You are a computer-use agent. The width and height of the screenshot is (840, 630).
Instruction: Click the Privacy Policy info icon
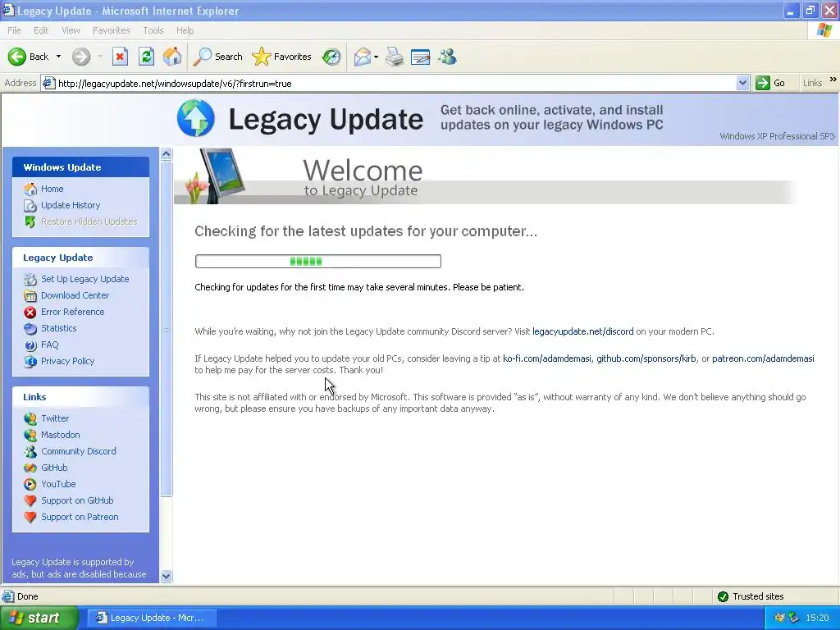click(x=30, y=361)
